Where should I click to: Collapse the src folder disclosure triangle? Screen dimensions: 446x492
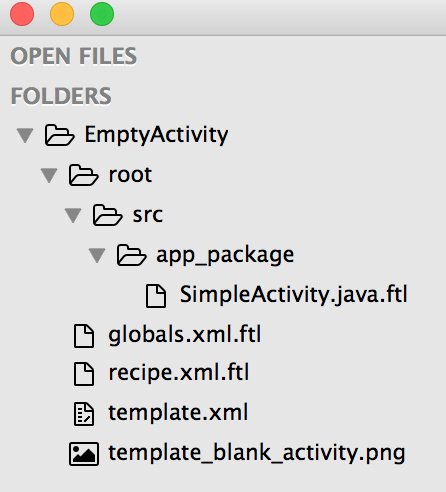point(73,215)
